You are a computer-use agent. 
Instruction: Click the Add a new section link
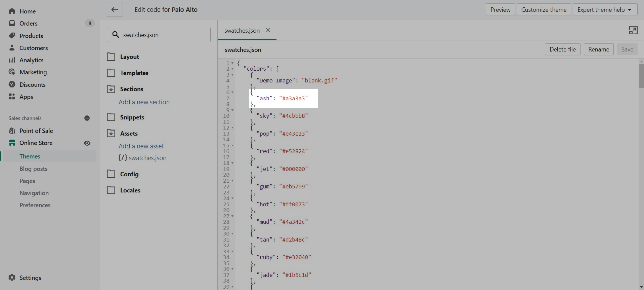click(144, 102)
